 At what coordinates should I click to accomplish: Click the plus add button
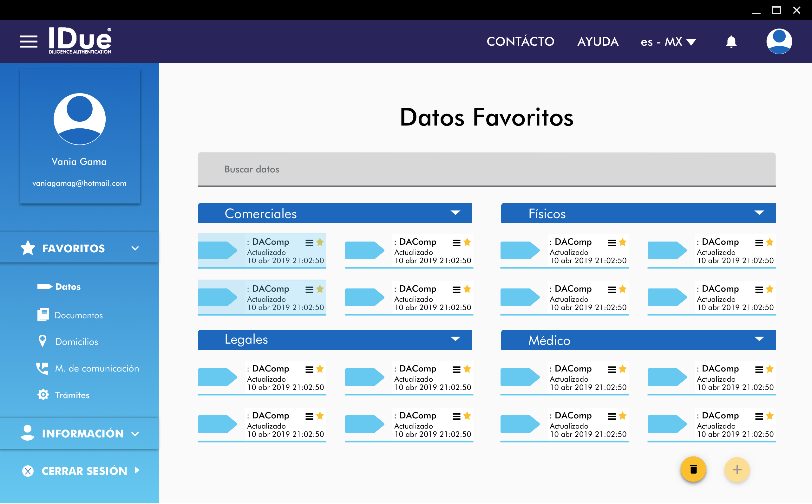coord(737,469)
